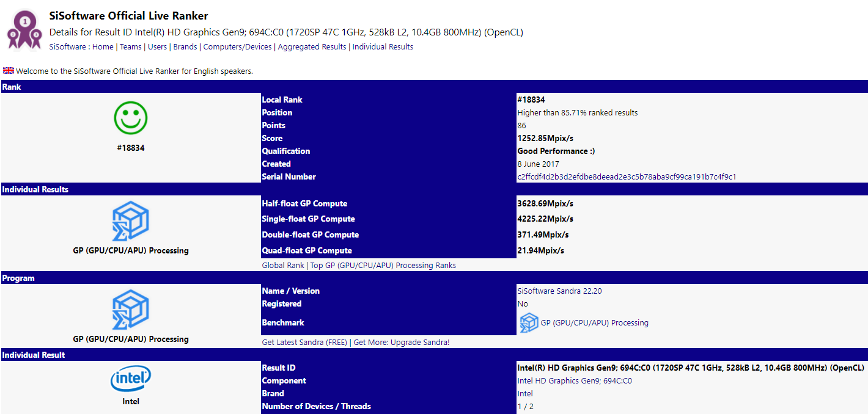Click the UK flag language icon
The height and width of the screenshot is (414, 868).
click(x=9, y=71)
